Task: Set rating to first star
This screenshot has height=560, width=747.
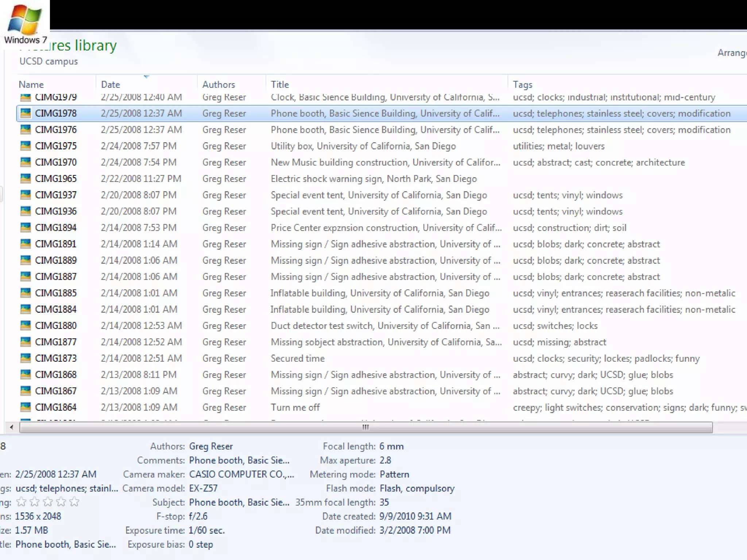Action: (x=22, y=502)
